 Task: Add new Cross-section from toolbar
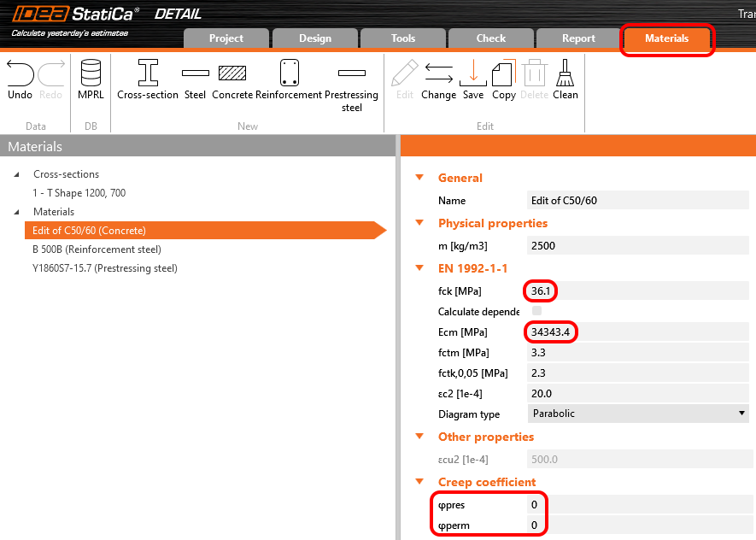148,74
